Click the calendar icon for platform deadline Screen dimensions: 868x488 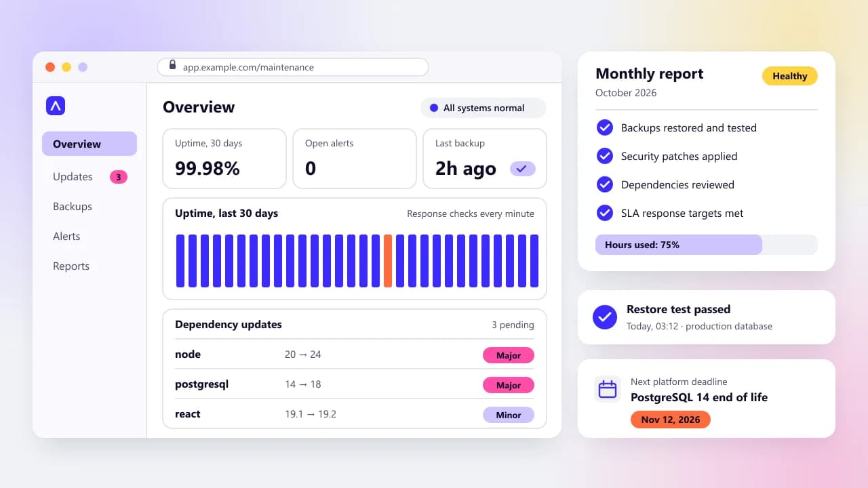pyautogui.click(x=608, y=389)
